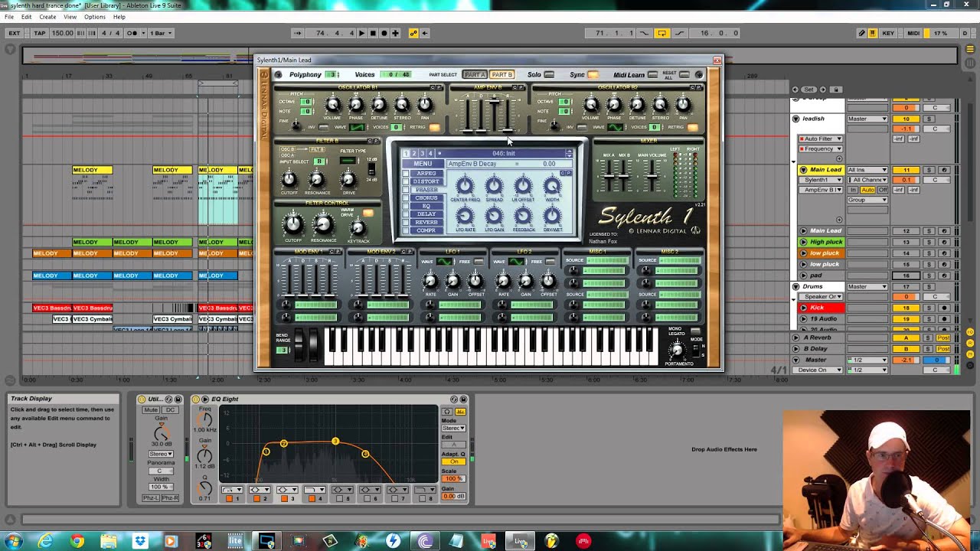Click the Sylenth1 MENU button
The height and width of the screenshot is (551, 980).
coord(423,164)
